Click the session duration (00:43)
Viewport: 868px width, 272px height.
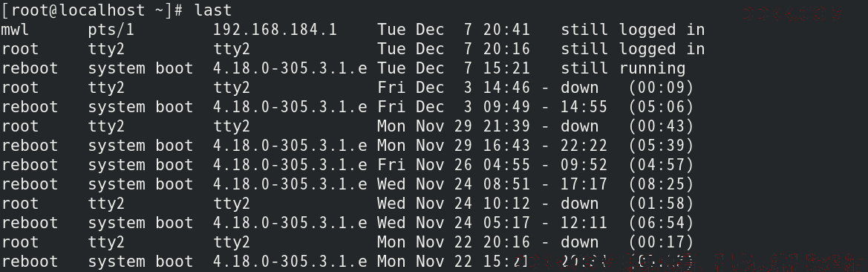pyautogui.click(x=661, y=126)
